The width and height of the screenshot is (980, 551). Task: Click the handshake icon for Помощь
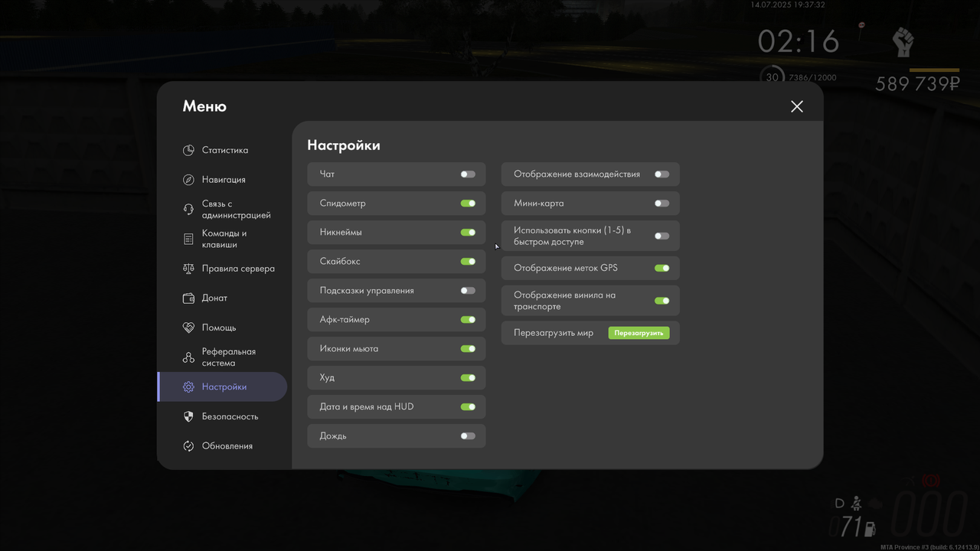[188, 328]
